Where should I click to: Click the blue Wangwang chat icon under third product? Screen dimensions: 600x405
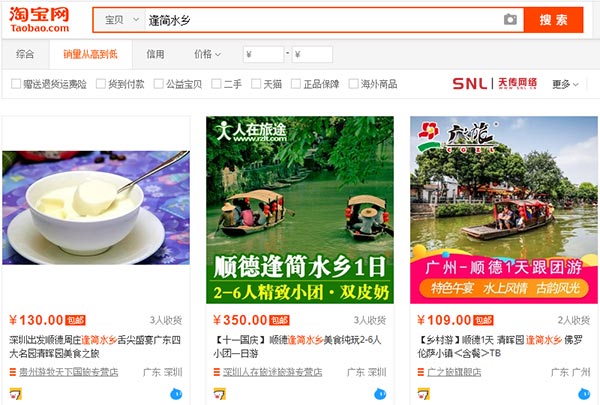(584, 394)
